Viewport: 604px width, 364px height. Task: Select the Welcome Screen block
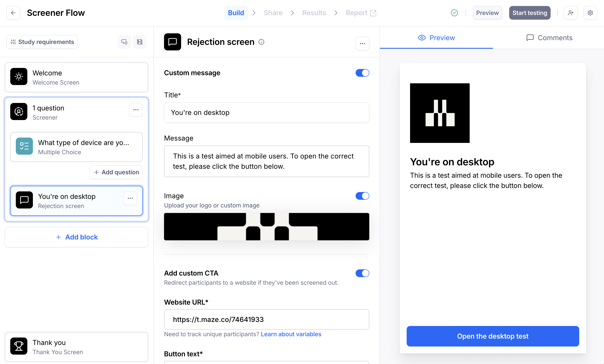point(76,77)
